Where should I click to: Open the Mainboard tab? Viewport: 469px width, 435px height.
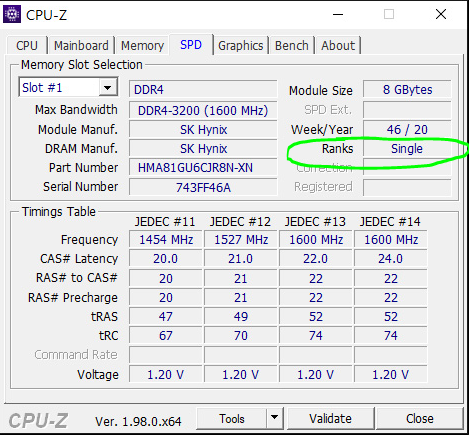[81, 46]
